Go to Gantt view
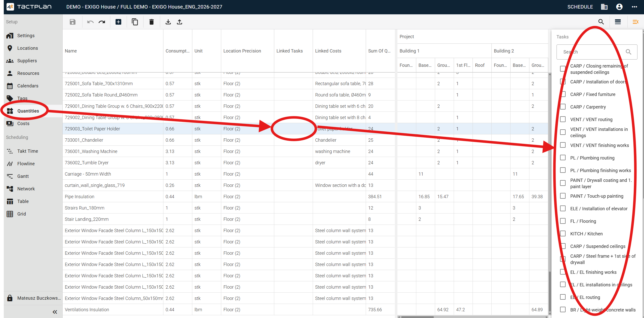This screenshot has height=318, width=644. point(33,176)
